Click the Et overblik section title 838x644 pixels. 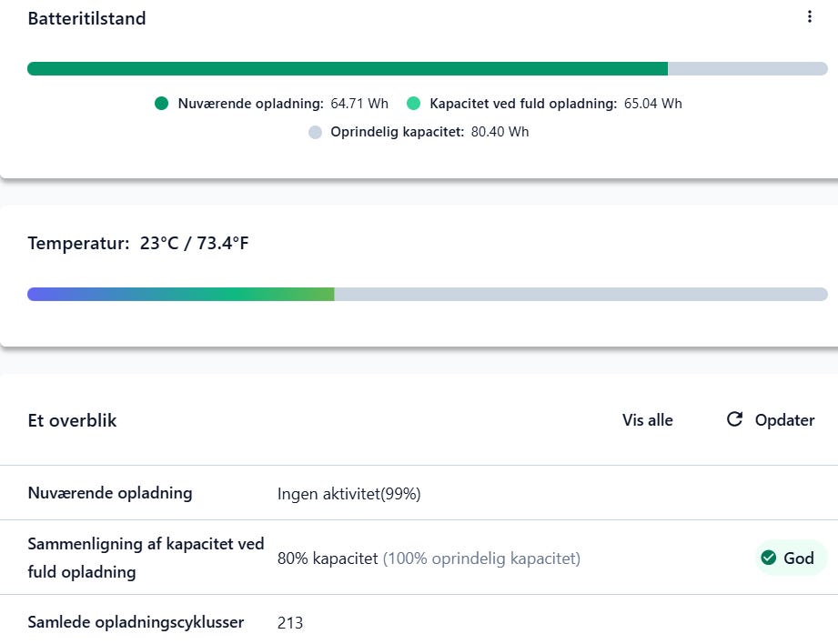pyautogui.click(x=72, y=420)
